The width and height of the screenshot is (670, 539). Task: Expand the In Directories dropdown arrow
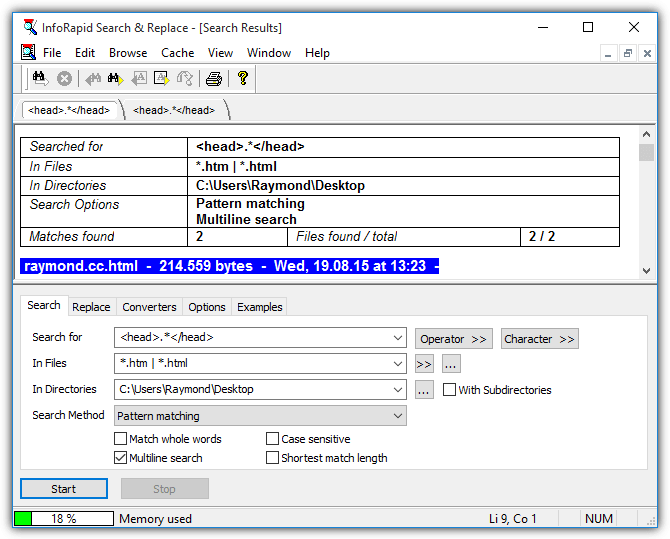tap(397, 390)
